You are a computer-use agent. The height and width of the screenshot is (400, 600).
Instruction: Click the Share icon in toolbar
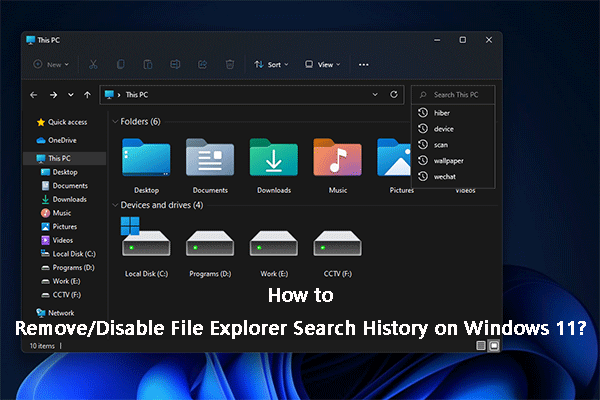pyautogui.click(x=202, y=64)
